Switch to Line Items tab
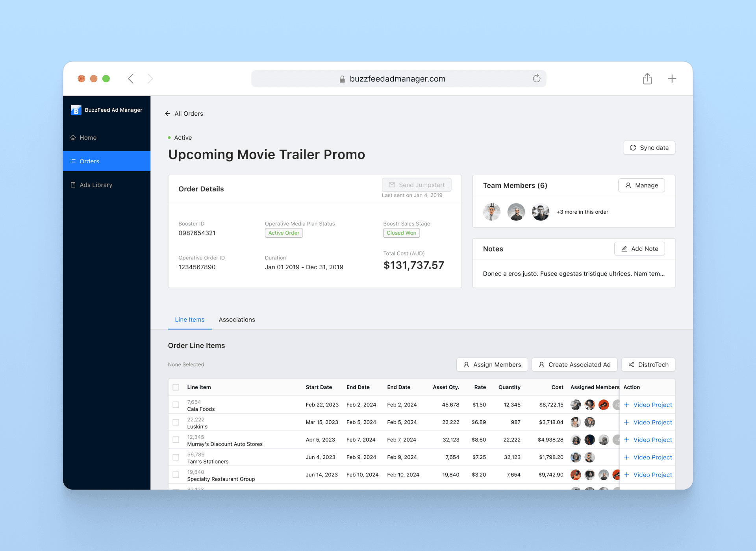Viewport: 756px width, 551px height. pyautogui.click(x=190, y=320)
